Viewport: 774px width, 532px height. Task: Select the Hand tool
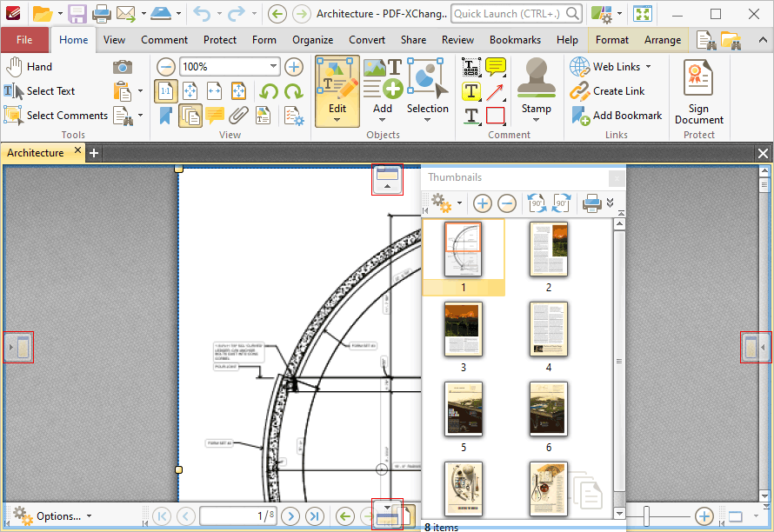click(29, 67)
